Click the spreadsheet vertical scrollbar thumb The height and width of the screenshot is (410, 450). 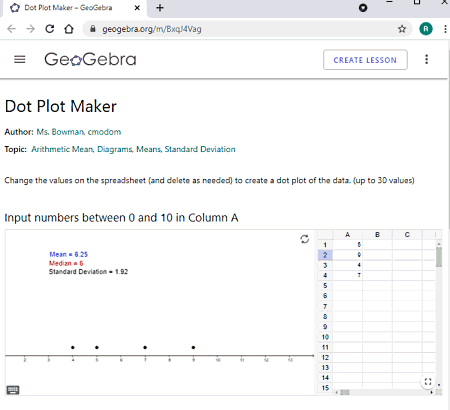[439, 257]
